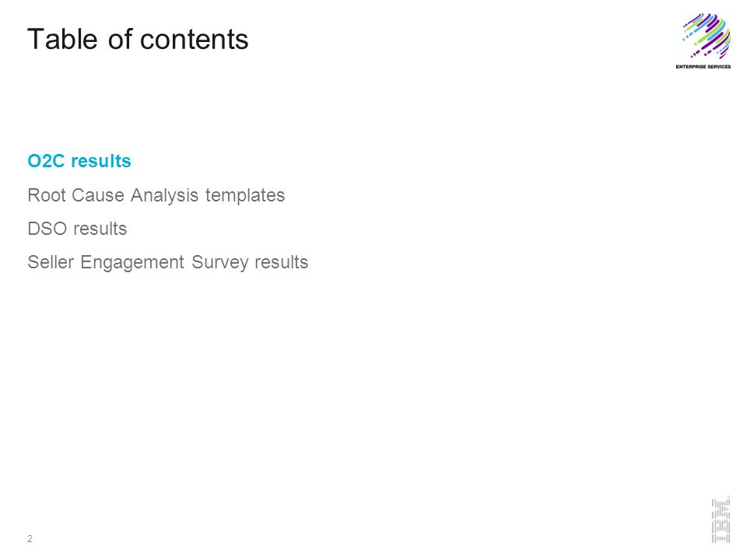The image size is (747, 560).
Task: Click the IBM logo in the corner
Action: click(721, 520)
